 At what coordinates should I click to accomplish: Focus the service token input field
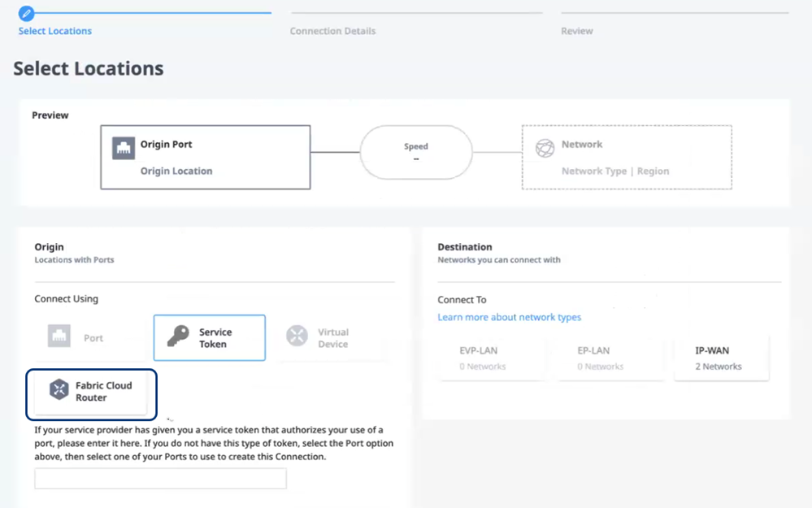tap(161, 479)
